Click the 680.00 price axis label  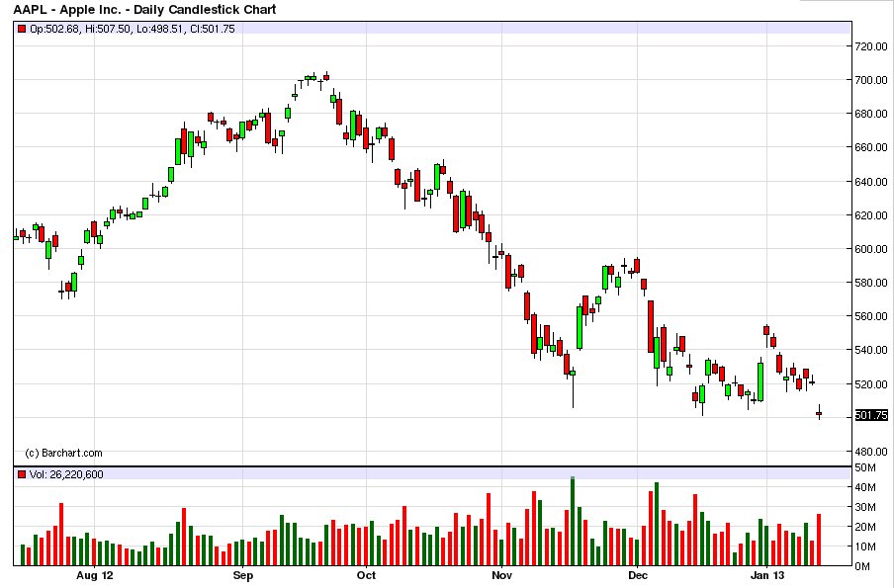[870, 114]
